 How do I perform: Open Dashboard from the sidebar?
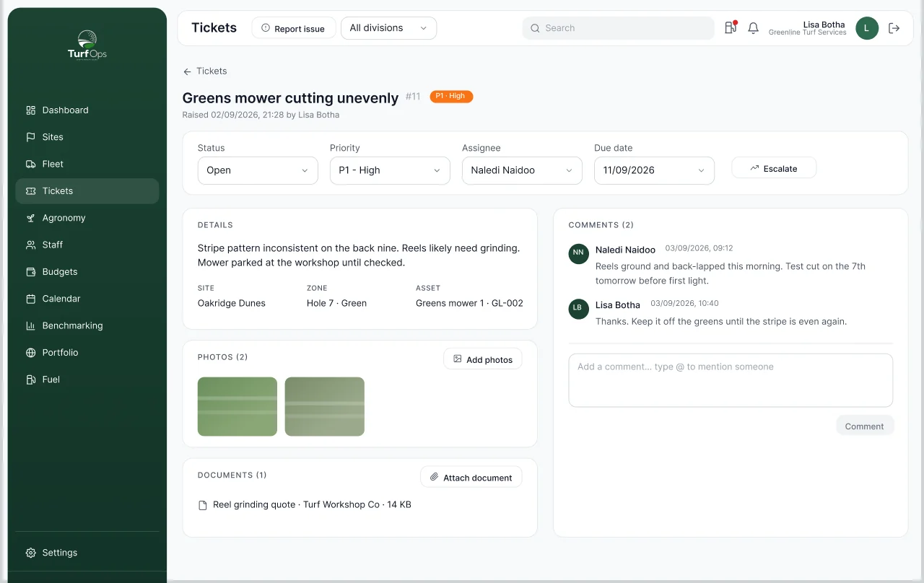tap(87, 110)
